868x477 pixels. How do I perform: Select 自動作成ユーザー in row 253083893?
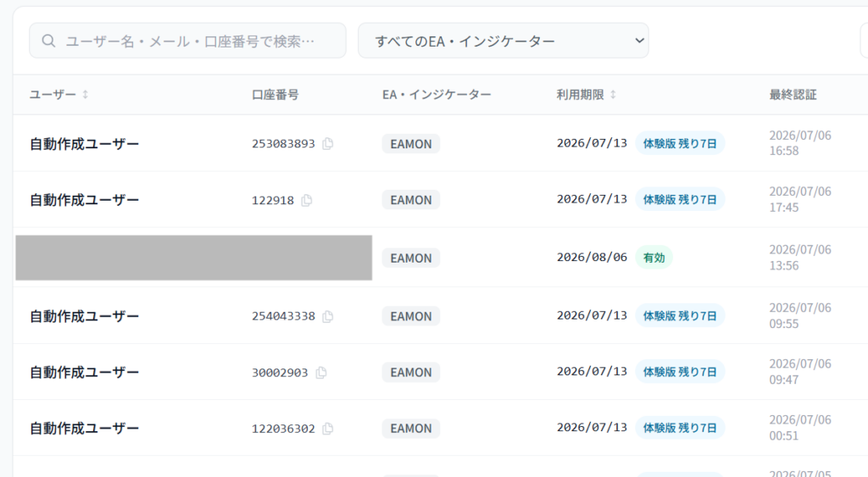[x=84, y=144]
